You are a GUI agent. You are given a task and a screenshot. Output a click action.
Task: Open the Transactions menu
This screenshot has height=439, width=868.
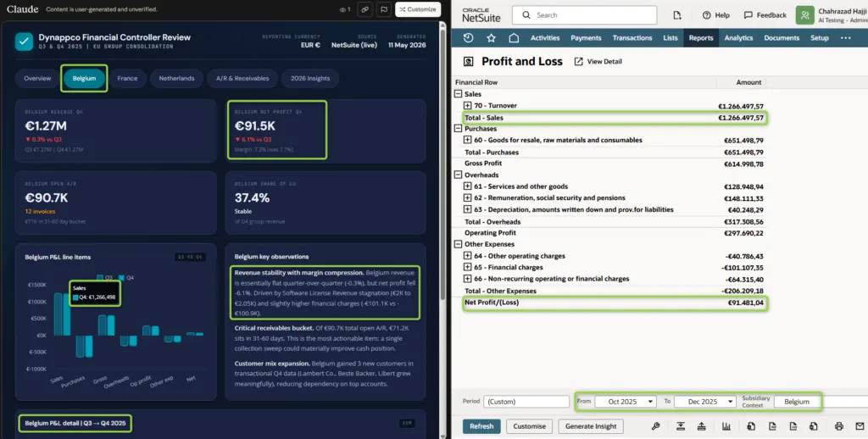(632, 37)
